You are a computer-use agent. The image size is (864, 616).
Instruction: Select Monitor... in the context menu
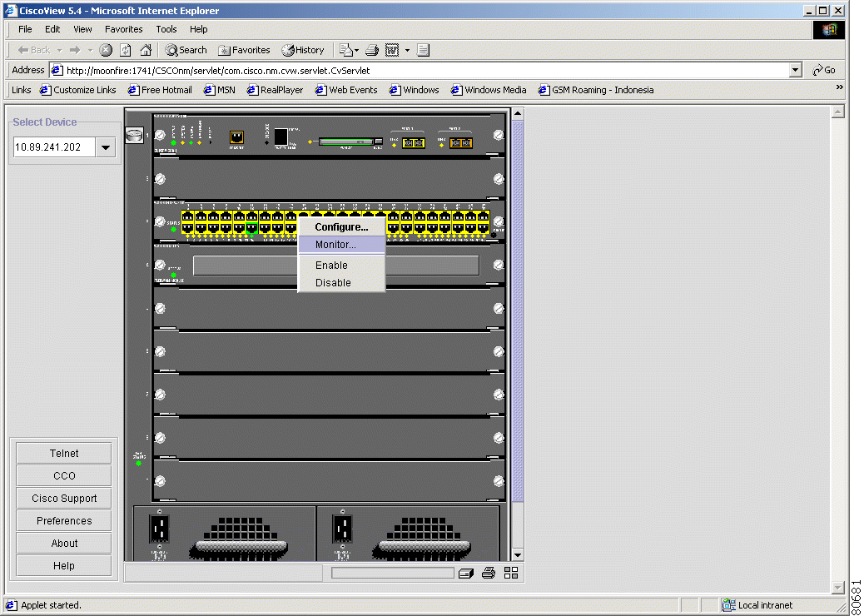[x=335, y=245]
